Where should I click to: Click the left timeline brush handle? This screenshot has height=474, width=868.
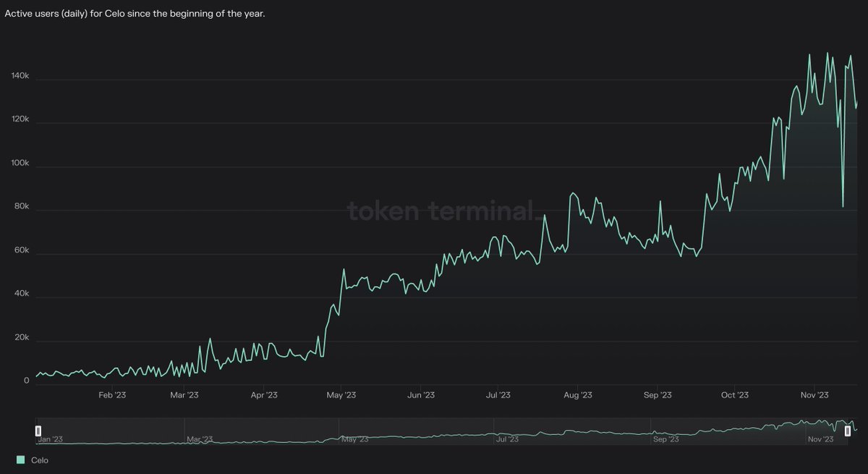(x=38, y=431)
